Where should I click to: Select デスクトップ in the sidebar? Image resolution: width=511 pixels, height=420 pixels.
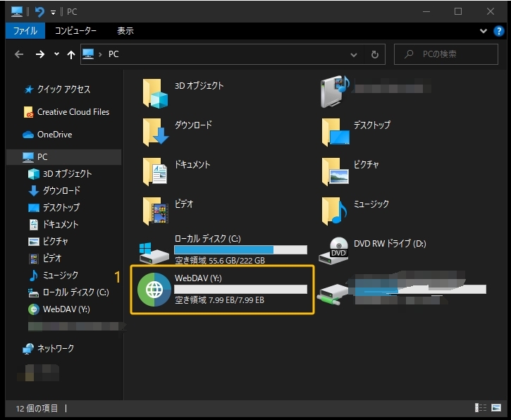tap(54, 208)
